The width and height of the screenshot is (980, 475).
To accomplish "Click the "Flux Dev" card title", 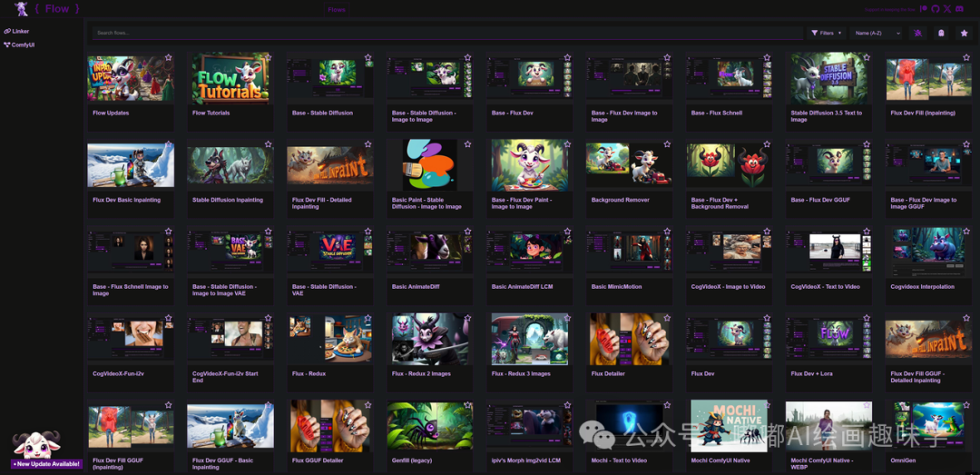I will (702, 373).
